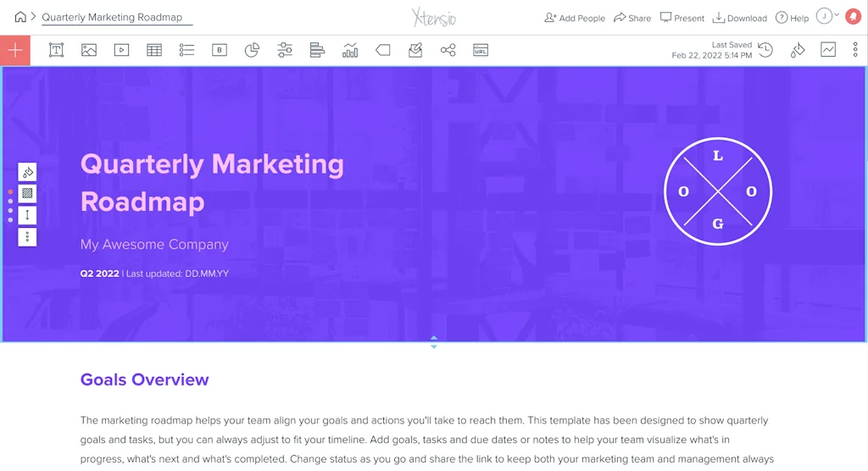Insert the URL embed module
This screenshot has height=471, width=868.
481,51
